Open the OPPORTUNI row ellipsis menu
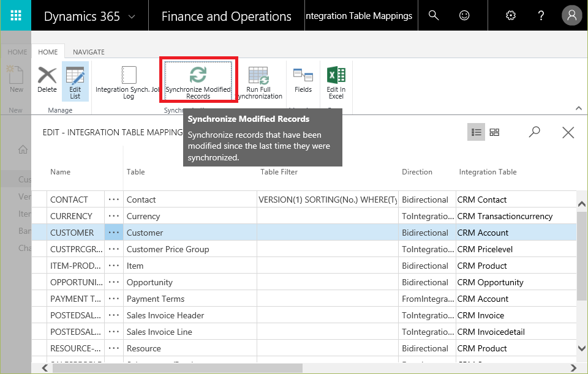The height and width of the screenshot is (374, 588). tap(114, 282)
